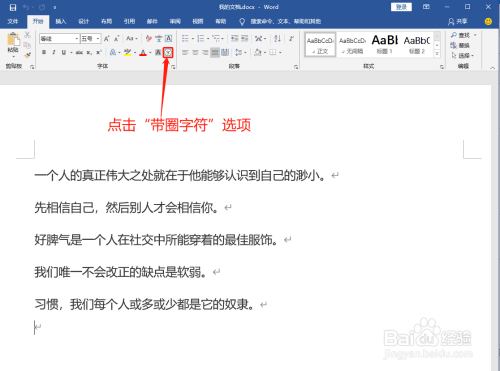Shrink font size with smaller A icon
500x371 pixels.
click(117, 39)
